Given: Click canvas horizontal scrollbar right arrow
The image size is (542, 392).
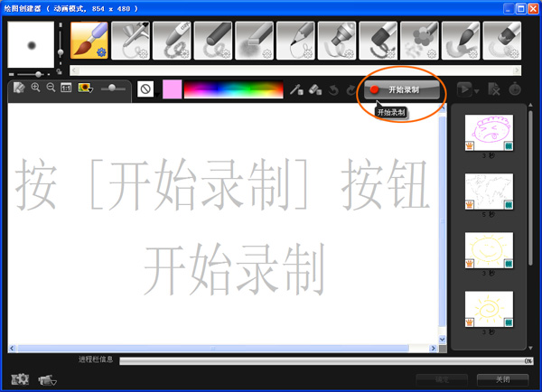Looking at the screenshot, I should coord(434,349).
